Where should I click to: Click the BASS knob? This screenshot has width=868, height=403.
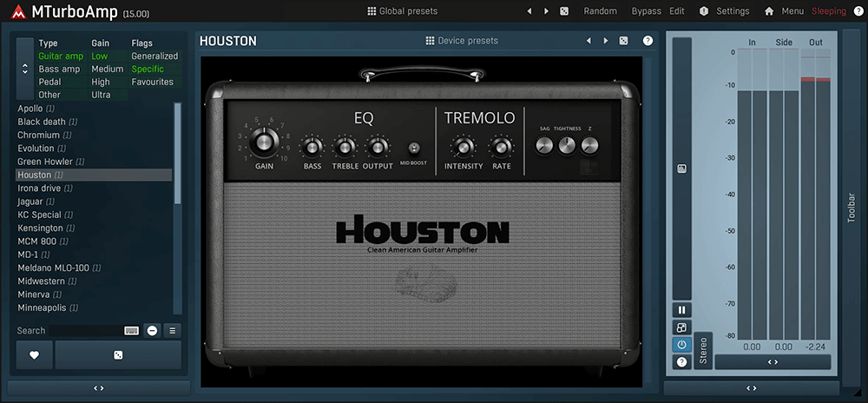click(x=312, y=148)
